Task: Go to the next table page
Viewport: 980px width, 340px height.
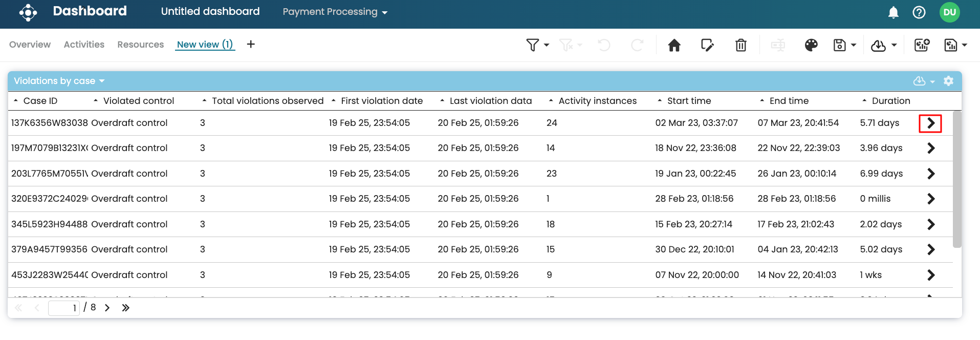Action: tap(107, 308)
